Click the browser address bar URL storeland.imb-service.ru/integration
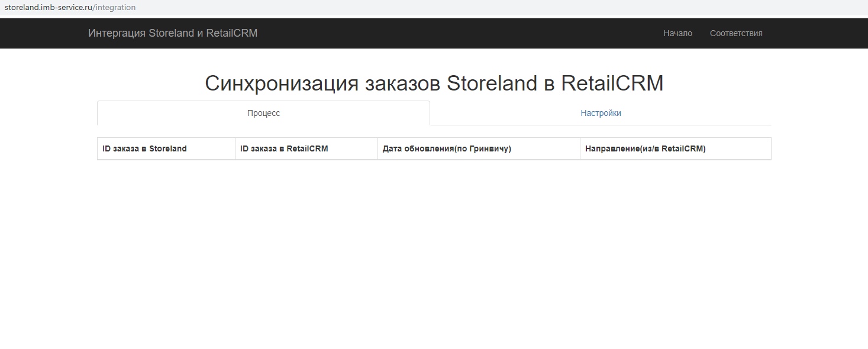Screen dimensions: 868x349 pyautogui.click(x=70, y=8)
